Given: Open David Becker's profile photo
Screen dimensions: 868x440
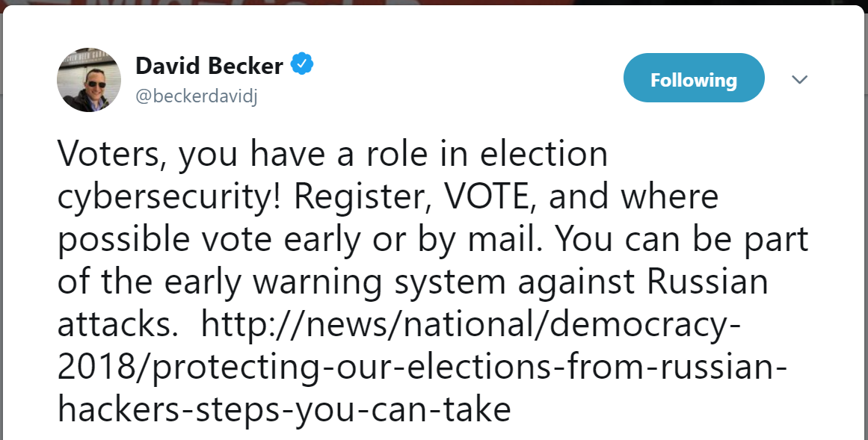Looking at the screenshot, I should 89,82.
